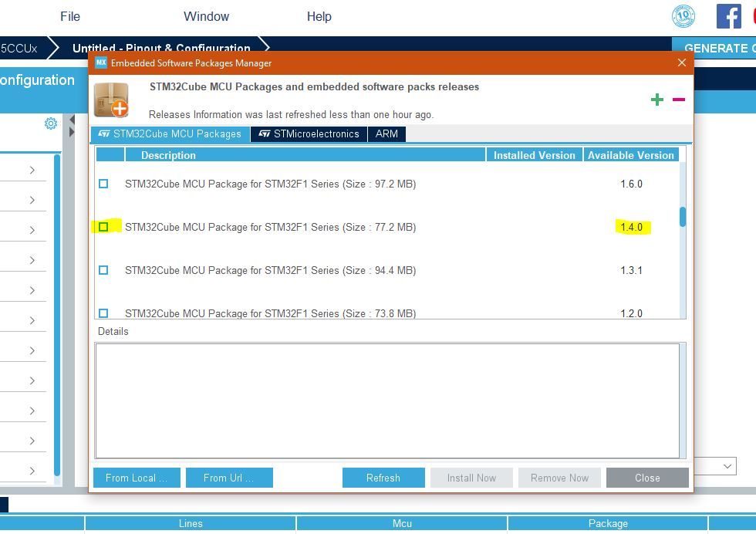Switch to the STMicroelectronics tab

(x=309, y=134)
